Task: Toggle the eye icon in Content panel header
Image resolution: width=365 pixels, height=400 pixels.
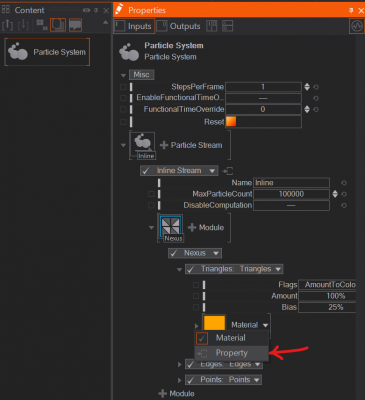Action: [86, 10]
